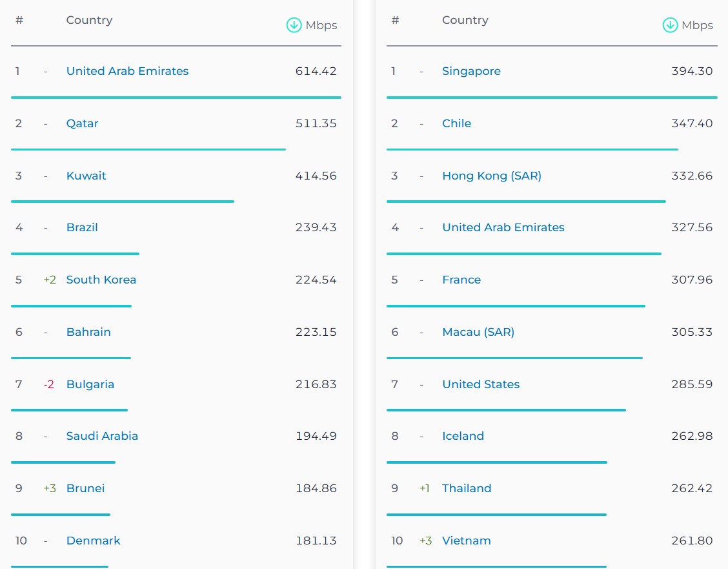Click the 307.96 Mbps value
Viewport: 728px width, 569px height.
tap(692, 280)
